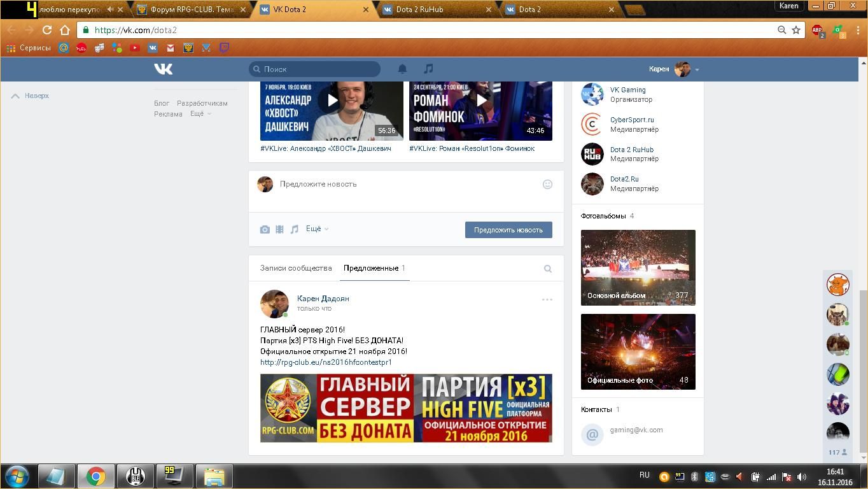Attach audio with the music note icon
This screenshot has height=489, width=868.
coord(294,229)
